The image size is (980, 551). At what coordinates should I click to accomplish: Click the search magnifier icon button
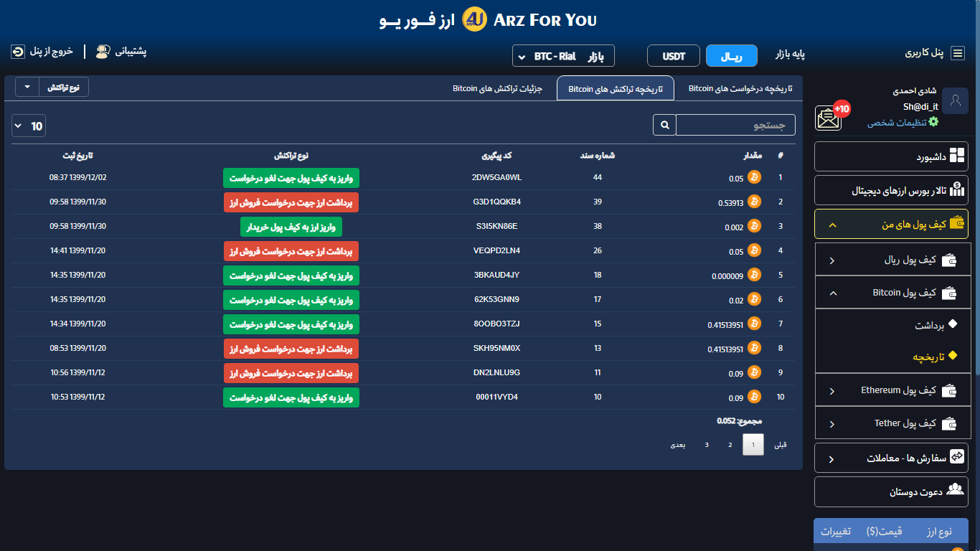[664, 125]
